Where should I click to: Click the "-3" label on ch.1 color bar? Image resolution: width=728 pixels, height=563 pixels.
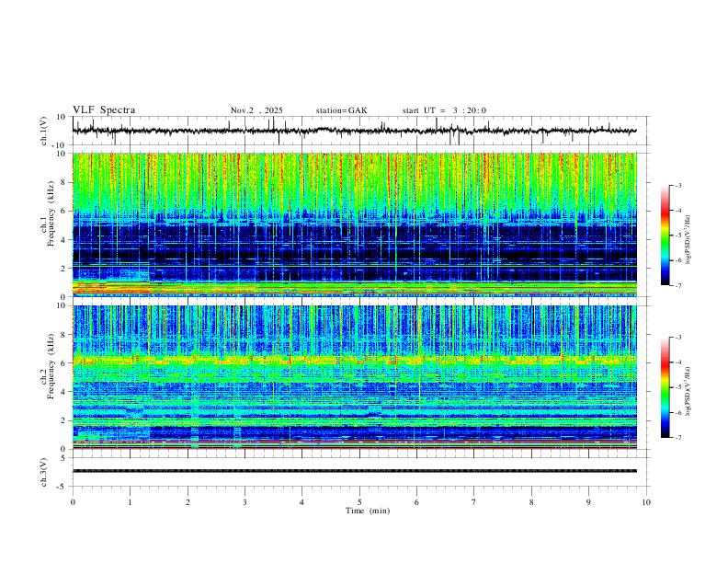(x=677, y=185)
